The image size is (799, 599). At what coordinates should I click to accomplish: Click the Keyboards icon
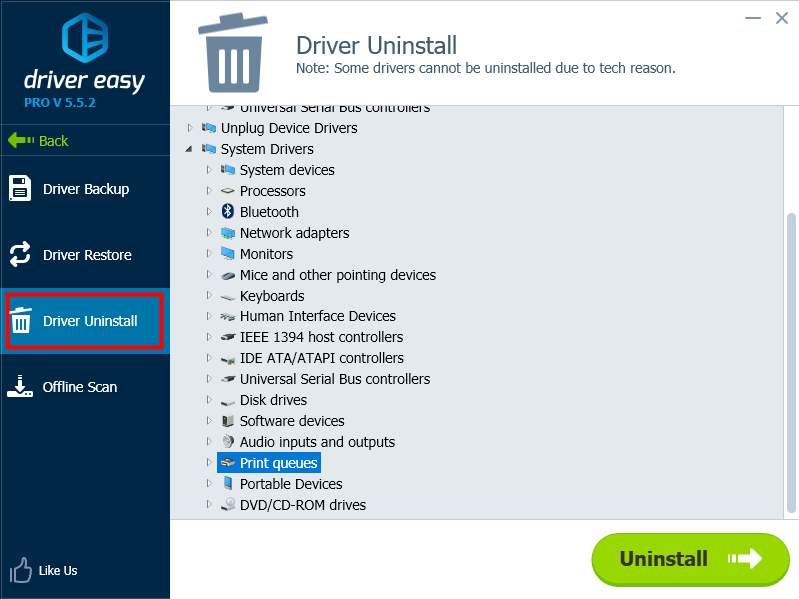click(228, 296)
